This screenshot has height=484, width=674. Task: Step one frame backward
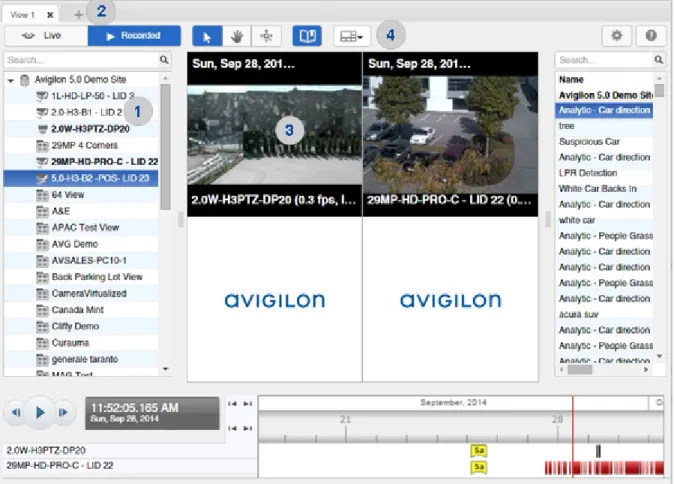point(15,412)
